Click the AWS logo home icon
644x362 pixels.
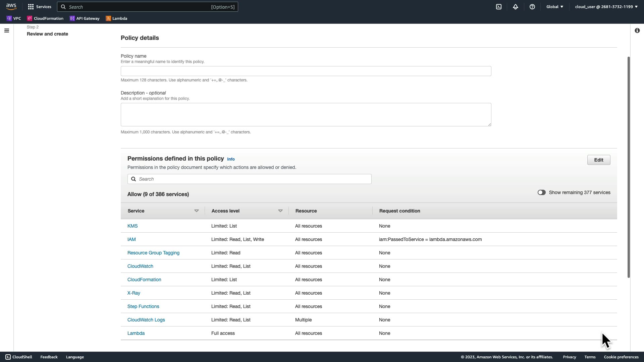(x=11, y=7)
